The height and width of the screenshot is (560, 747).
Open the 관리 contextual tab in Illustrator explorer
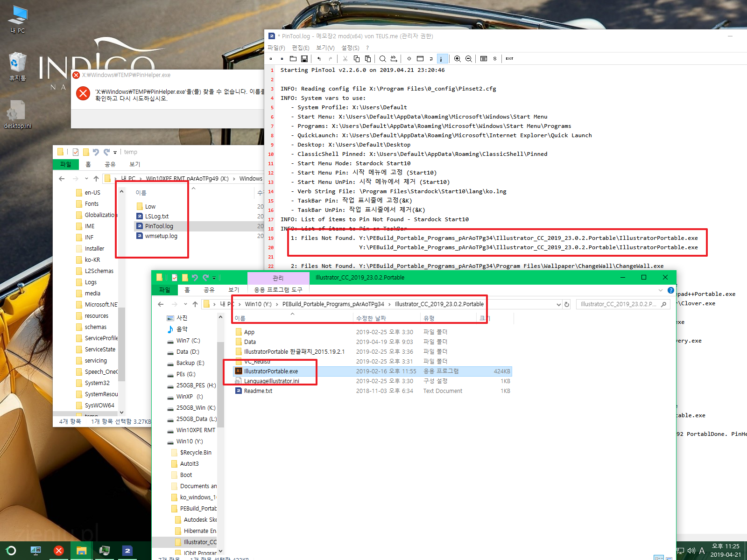pyautogui.click(x=278, y=278)
